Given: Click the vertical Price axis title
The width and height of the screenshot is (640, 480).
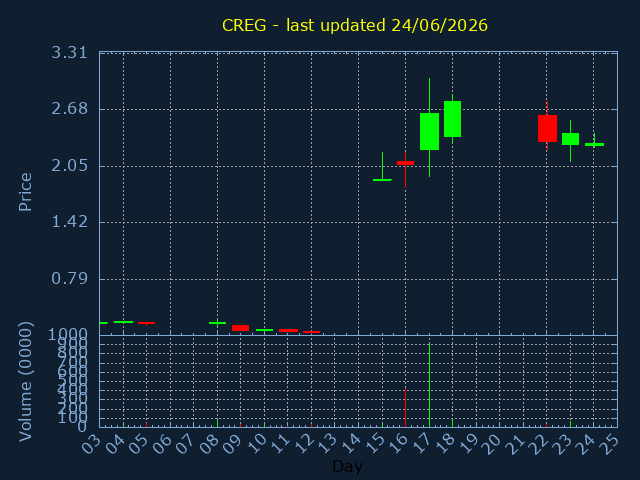Looking at the screenshot, I should click(x=25, y=192).
